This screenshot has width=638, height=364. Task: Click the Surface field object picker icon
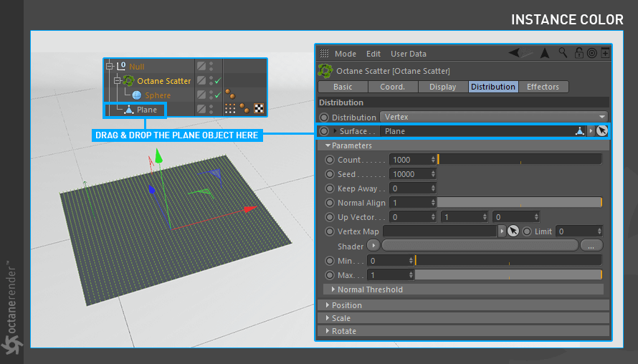point(601,131)
